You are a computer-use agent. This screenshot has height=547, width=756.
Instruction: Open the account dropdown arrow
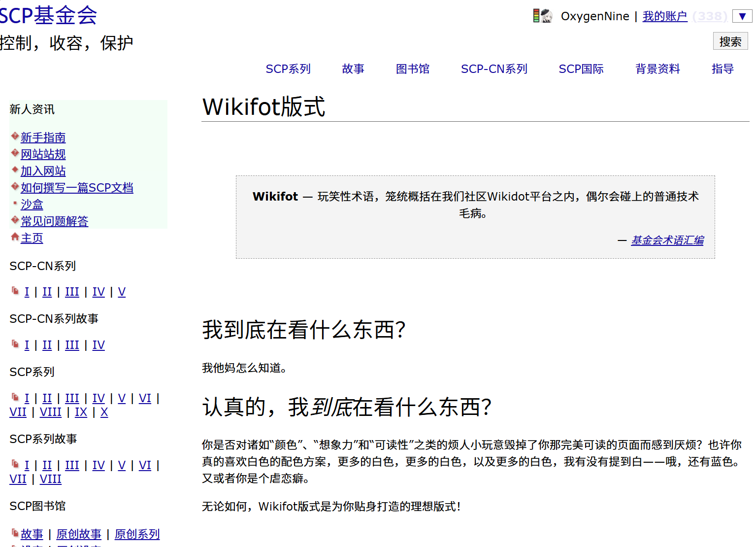[x=742, y=16]
